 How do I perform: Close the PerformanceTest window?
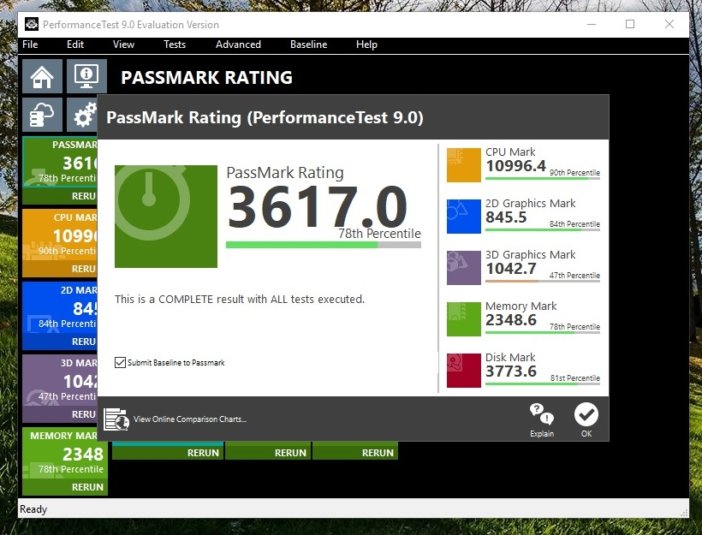pyautogui.click(x=669, y=24)
